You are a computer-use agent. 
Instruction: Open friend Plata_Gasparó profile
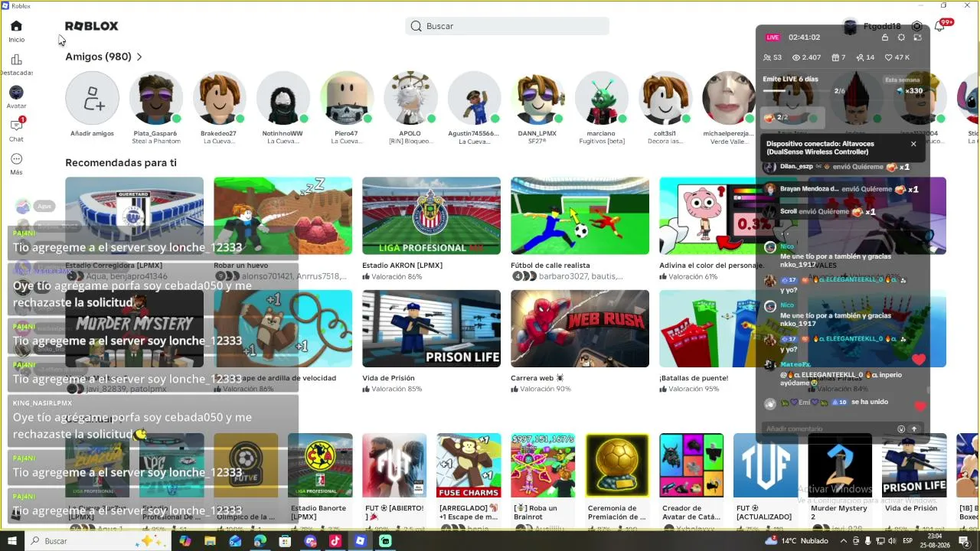coord(155,98)
